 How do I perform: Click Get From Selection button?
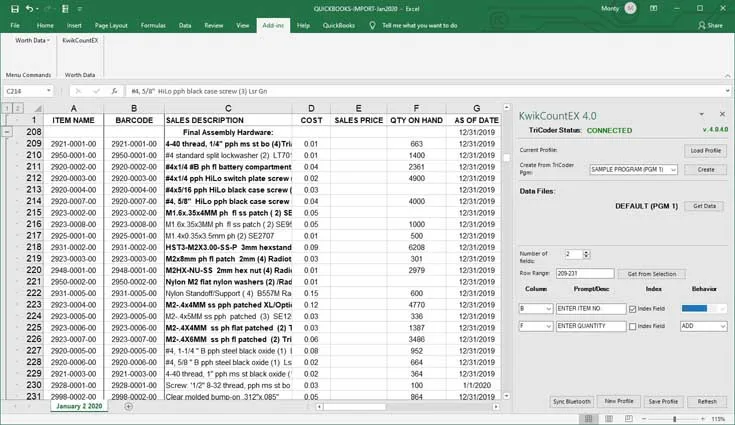pyautogui.click(x=652, y=274)
